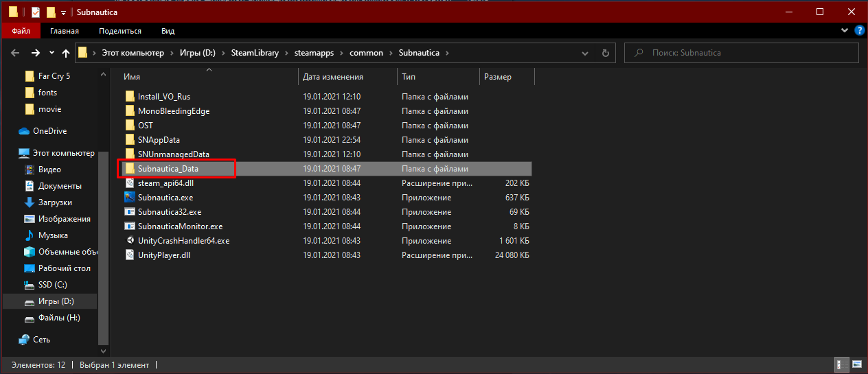Click the Этот компьютер breadcrumb
The image size is (868, 374).
point(133,53)
